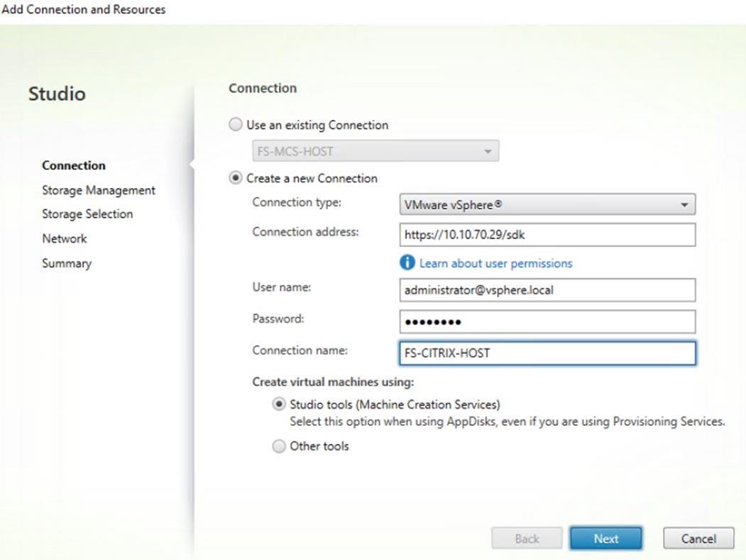Image resolution: width=746 pixels, height=560 pixels.
Task: Click the Connection heading above the radio options
Action: [263, 88]
